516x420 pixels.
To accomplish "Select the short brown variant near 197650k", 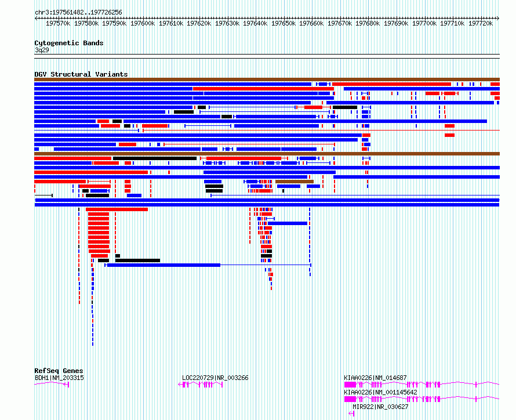I will [x=295, y=182].
